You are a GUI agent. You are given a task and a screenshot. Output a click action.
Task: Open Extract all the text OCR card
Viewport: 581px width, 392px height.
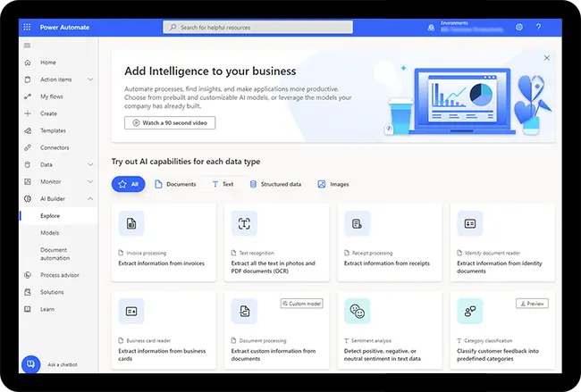276,242
